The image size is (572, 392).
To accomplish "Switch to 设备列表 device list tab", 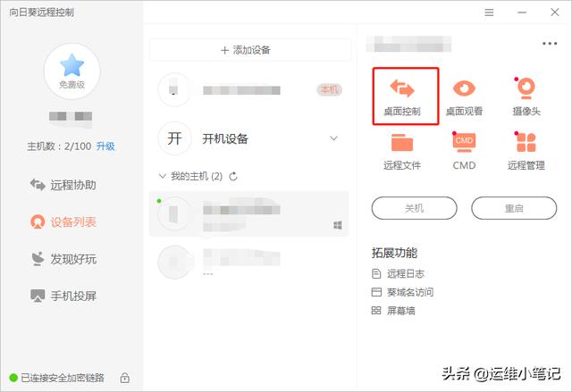I will tap(63, 221).
